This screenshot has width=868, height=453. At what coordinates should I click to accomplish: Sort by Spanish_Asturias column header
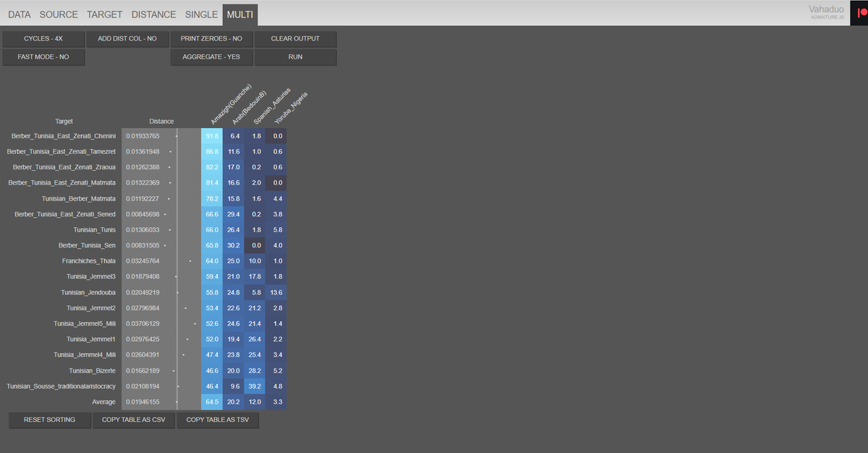(x=272, y=106)
